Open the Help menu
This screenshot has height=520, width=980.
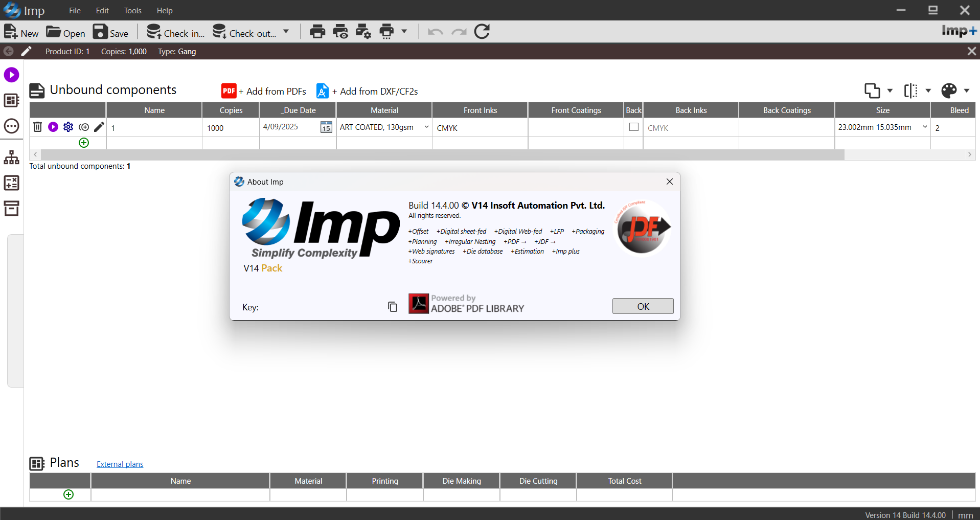165,10
